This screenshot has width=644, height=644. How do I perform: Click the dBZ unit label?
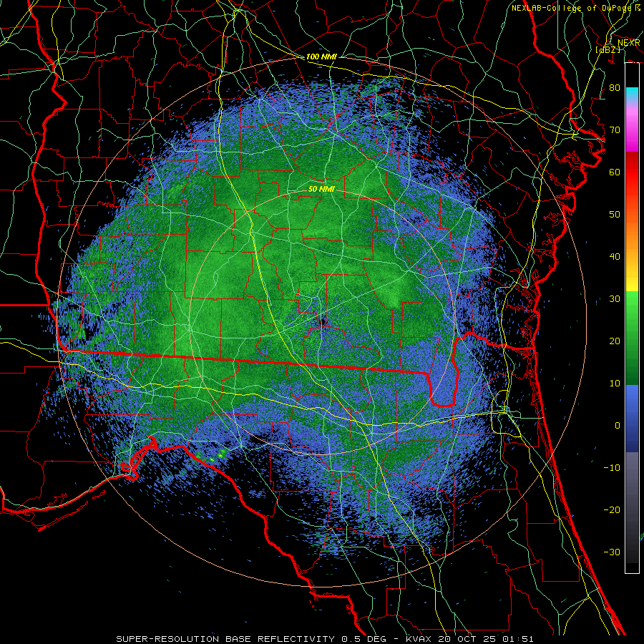608,49
